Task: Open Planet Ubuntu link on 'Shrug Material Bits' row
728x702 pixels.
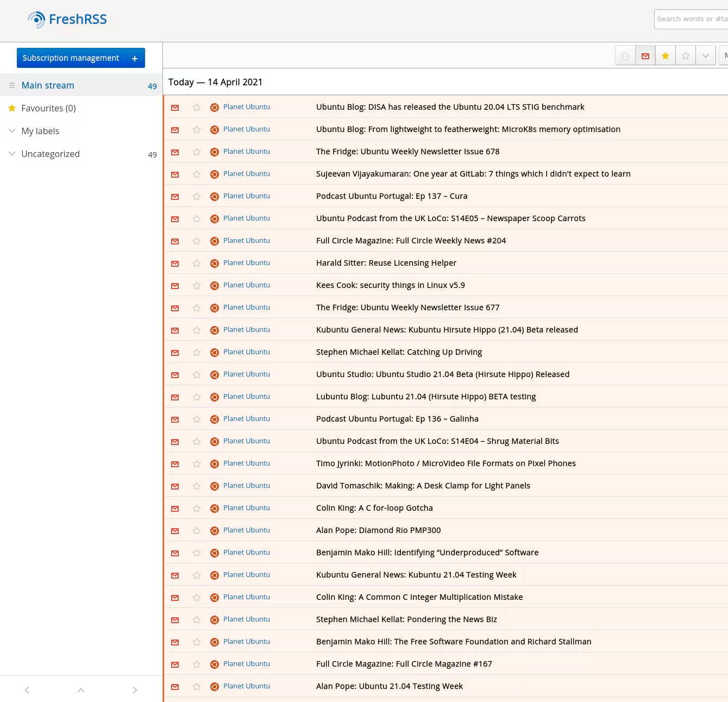Action: (247, 441)
